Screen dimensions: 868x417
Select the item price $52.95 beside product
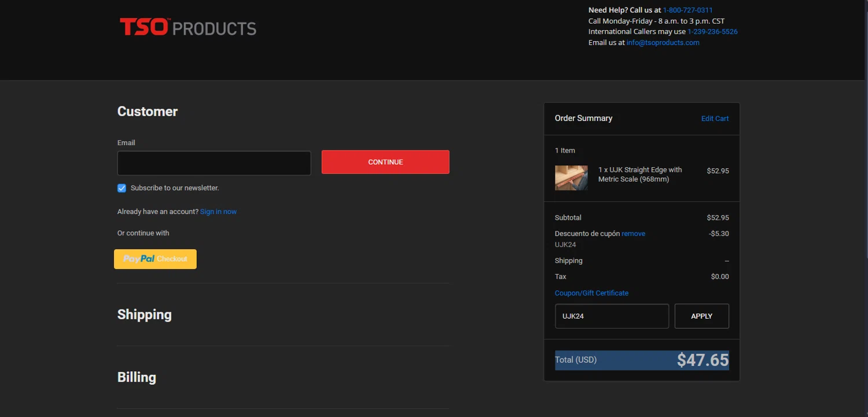718,171
